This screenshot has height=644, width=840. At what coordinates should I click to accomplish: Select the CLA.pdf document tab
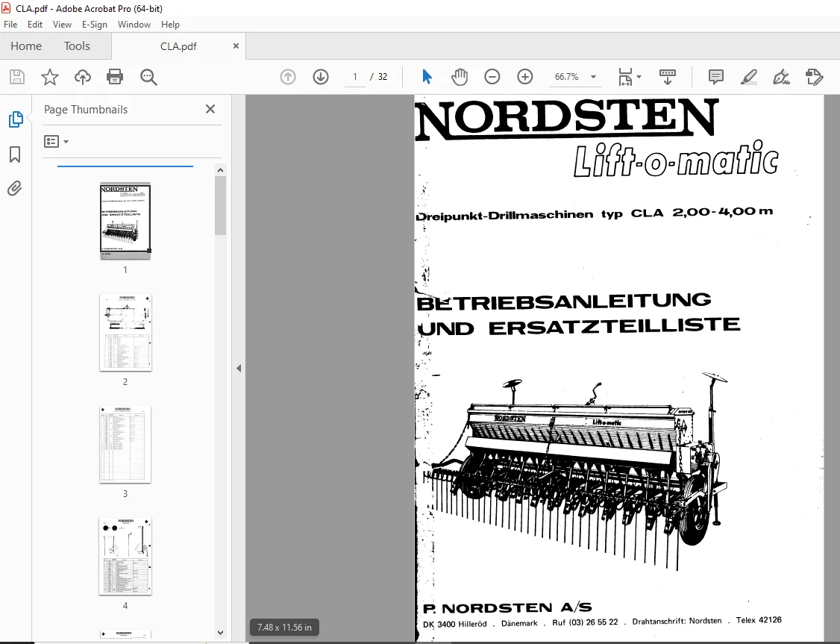pos(178,46)
